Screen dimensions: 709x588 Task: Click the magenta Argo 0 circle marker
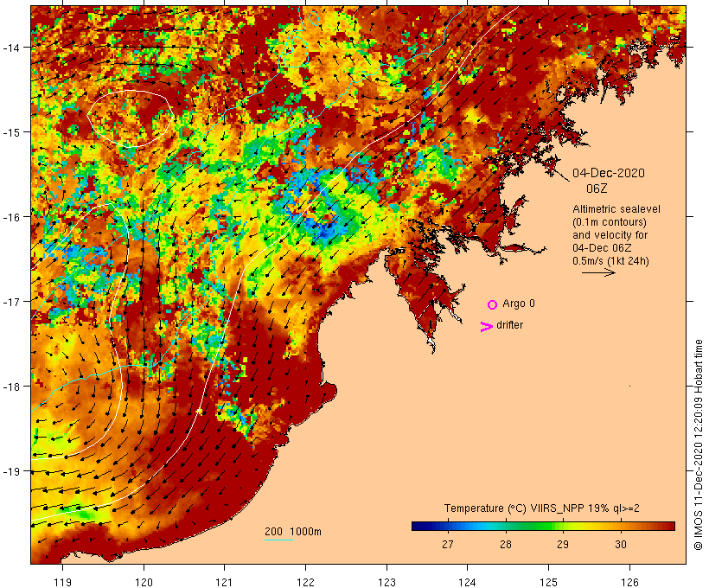[x=493, y=304]
